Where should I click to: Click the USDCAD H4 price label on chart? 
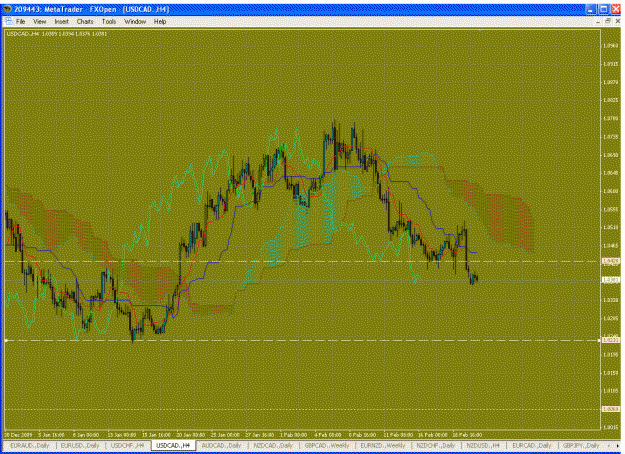57,34
